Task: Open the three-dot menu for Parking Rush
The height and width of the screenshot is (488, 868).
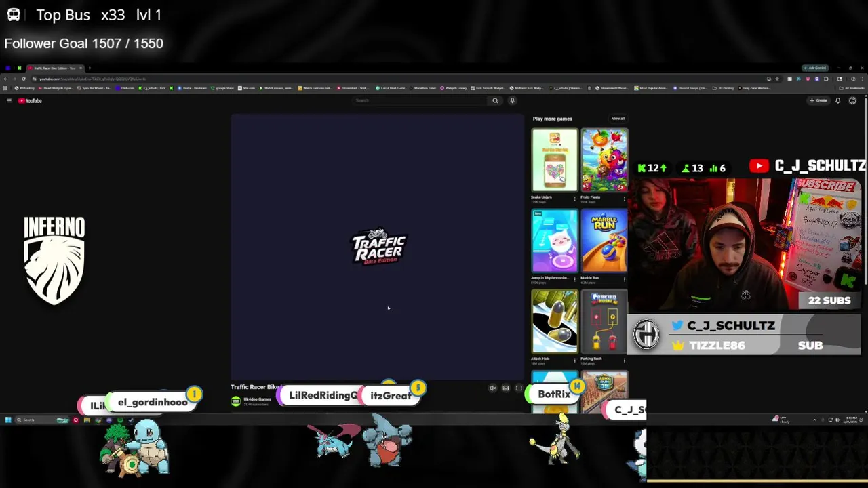Action: (624, 360)
